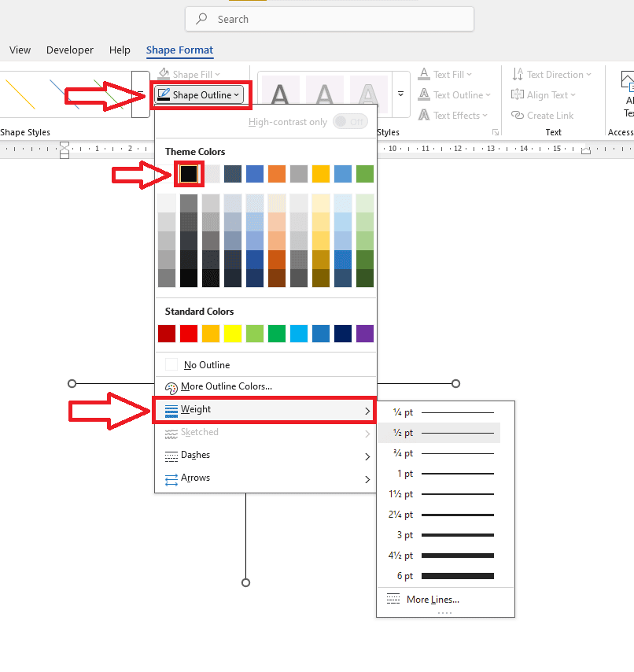
Task: Click the Search box
Action: click(330, 19)
